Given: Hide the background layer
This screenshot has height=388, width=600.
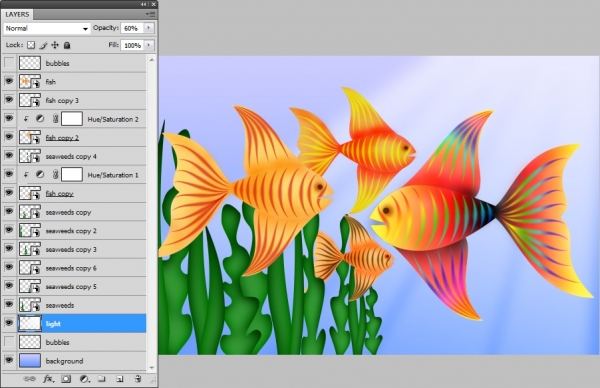Looking at the screenshot, I should [x=9, y=360].
